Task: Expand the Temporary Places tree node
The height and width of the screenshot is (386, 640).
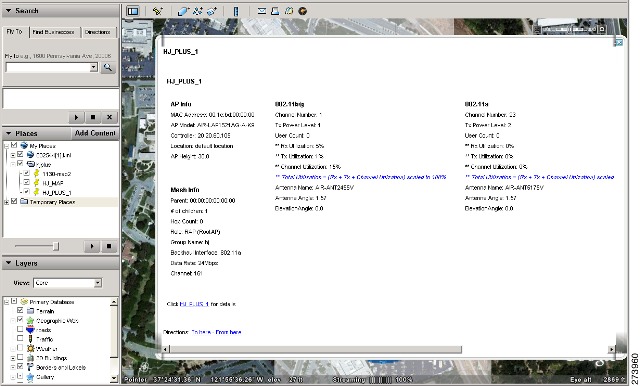Action: click(x=7, y=202)
